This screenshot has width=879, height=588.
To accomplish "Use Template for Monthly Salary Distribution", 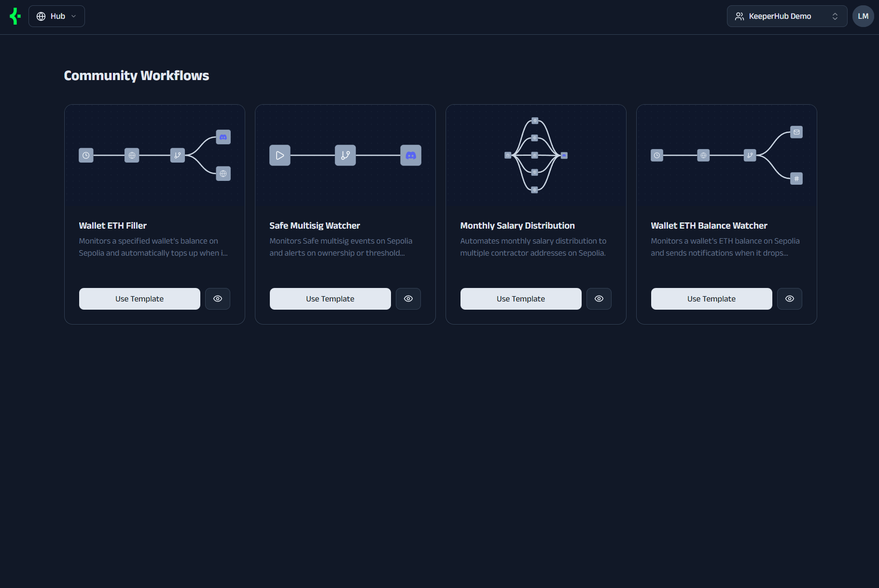I will 520,299.
